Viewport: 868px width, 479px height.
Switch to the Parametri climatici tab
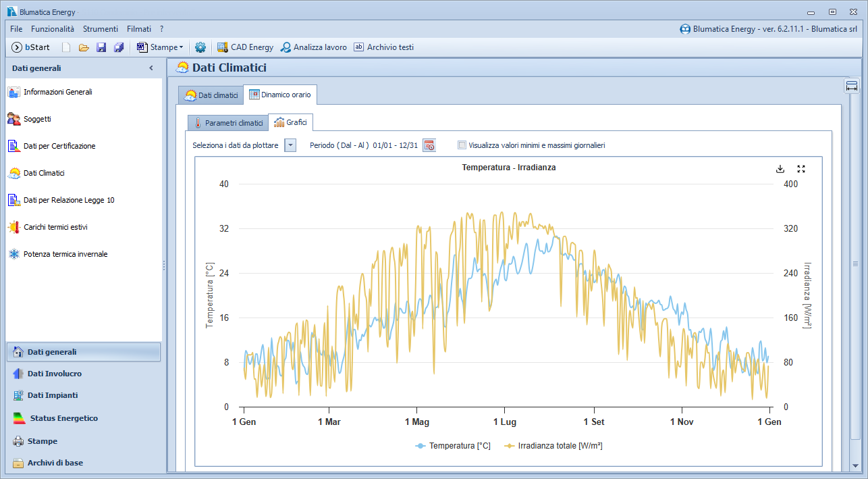coord(227,123)
